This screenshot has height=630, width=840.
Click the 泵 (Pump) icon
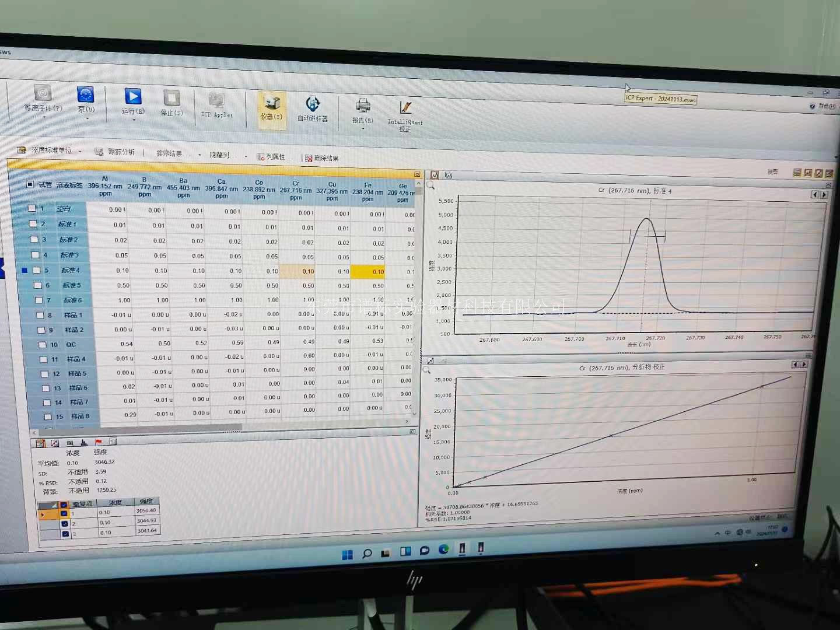85,94
